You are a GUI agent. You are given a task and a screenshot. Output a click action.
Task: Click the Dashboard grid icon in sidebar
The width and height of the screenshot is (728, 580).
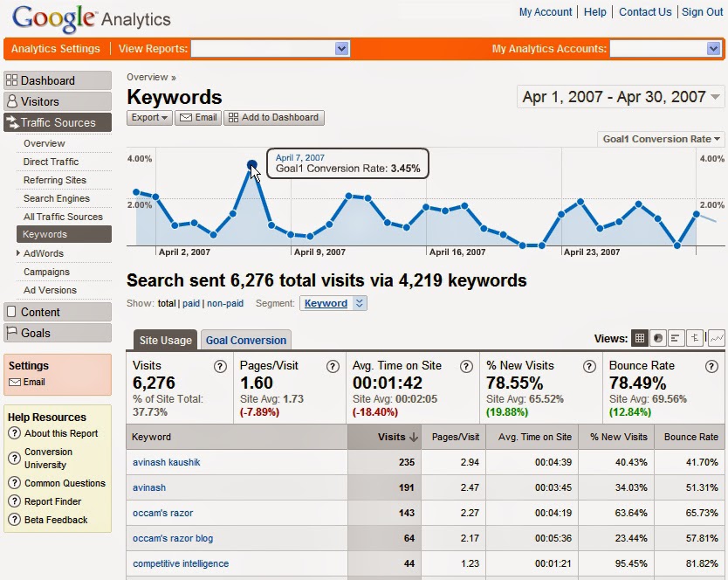pos(11,80)
